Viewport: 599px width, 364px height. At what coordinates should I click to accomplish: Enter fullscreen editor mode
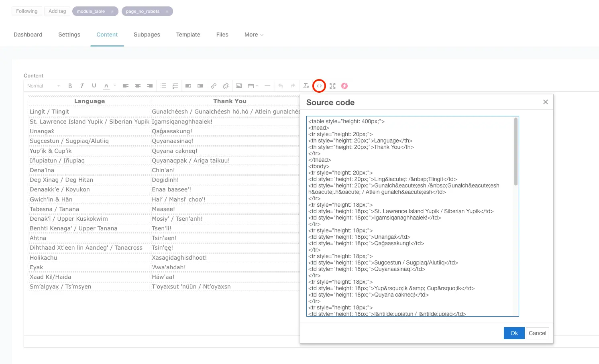click(332, 86)
